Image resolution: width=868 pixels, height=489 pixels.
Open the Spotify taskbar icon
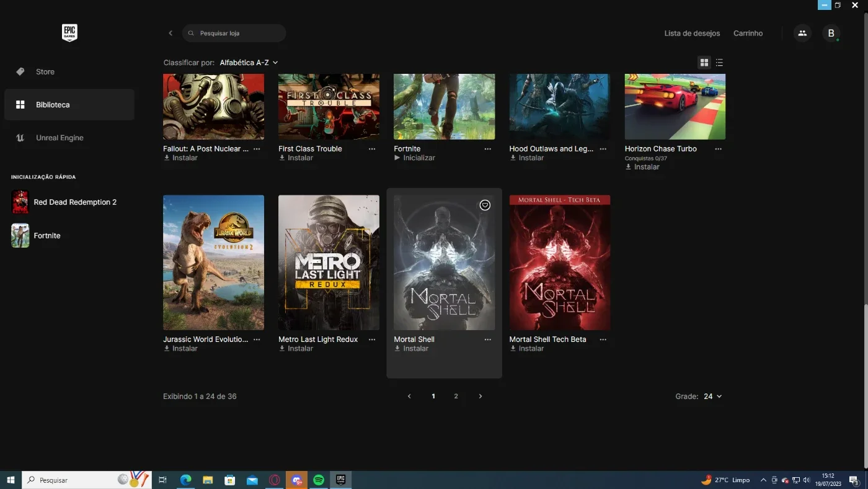[x=319, y=480]
